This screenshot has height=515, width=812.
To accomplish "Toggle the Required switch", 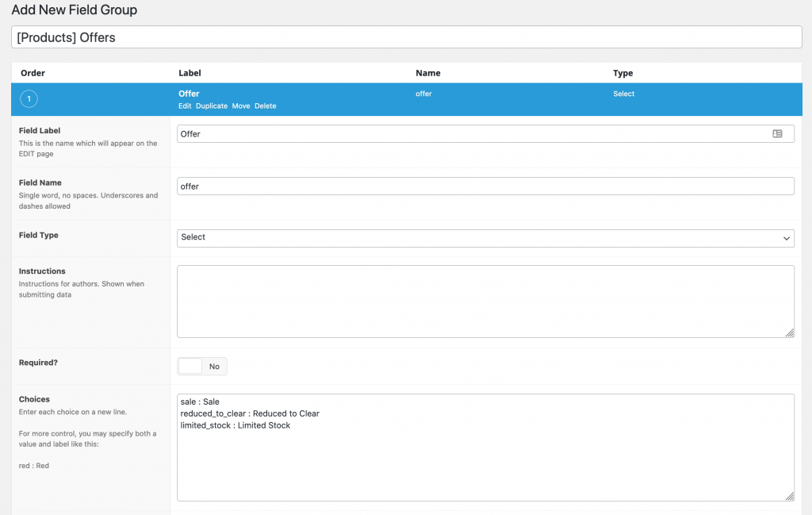I will coord(202,366).
